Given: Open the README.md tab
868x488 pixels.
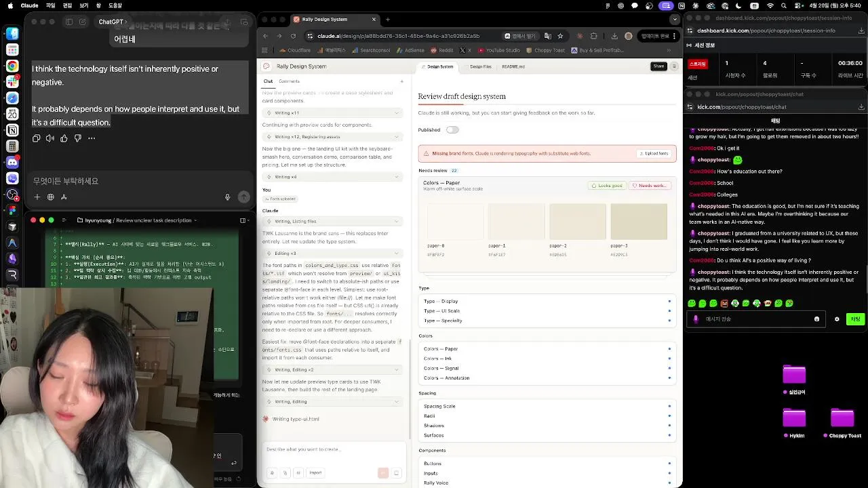Looking at the screenshot, I should [x=513, y=66].
